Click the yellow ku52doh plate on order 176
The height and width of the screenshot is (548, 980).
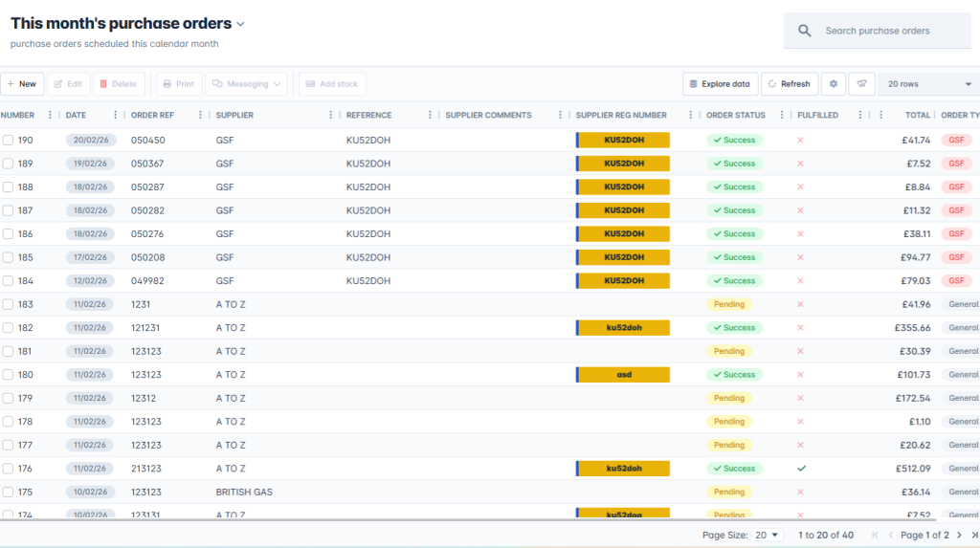tap(622, 468)
